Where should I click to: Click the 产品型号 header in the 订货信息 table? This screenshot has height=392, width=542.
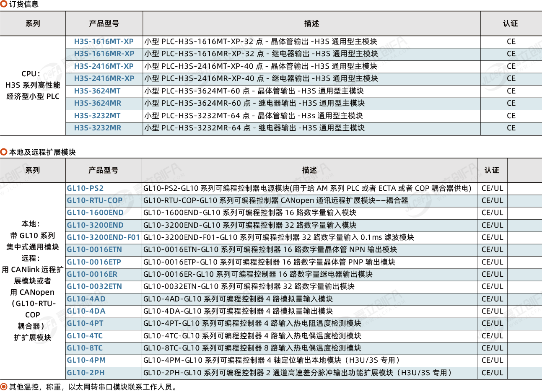coord(104,23)
